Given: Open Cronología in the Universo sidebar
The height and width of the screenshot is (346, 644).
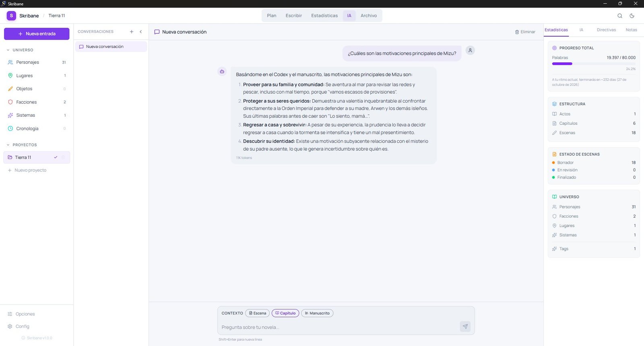Looking at the screenshot, I should 37,129.
